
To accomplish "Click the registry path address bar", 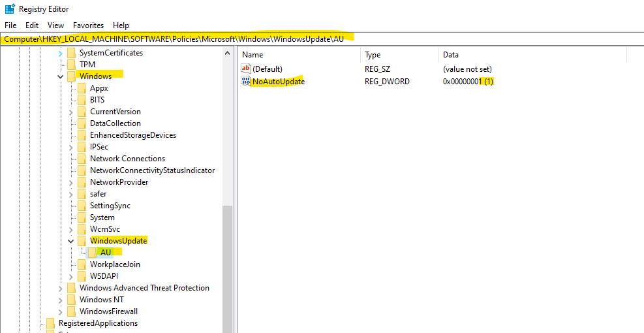I will pos(322,39).
